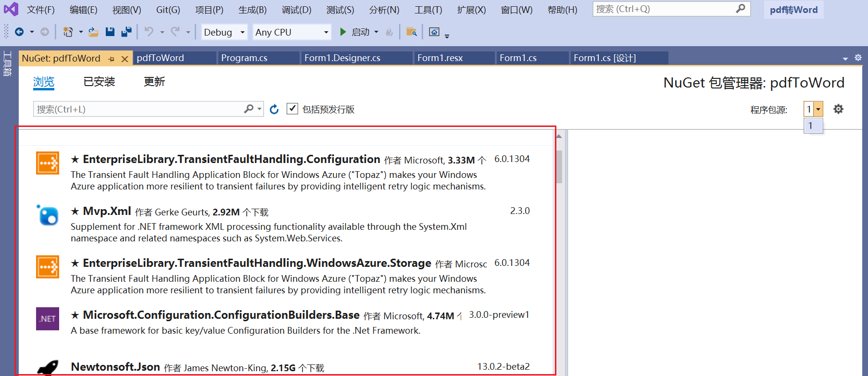Open the 调试(D) menu
The image size is (868, 376).
point(297,10)
